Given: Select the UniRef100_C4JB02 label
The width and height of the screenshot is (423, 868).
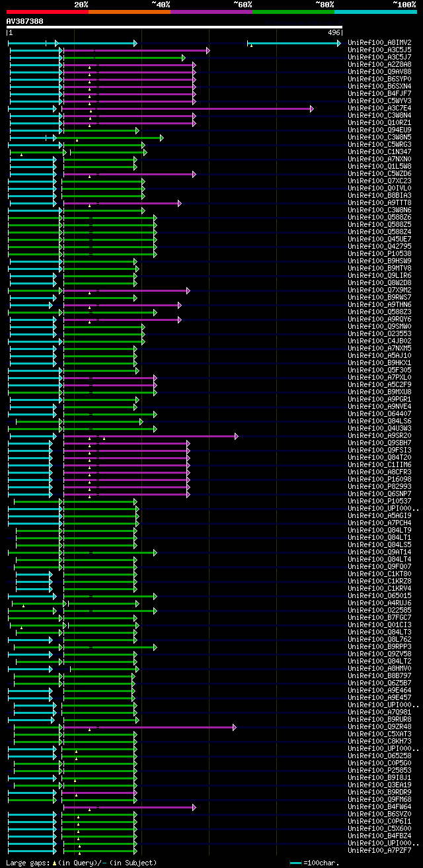Looking at the screenshot, I should tap(381, 341).
